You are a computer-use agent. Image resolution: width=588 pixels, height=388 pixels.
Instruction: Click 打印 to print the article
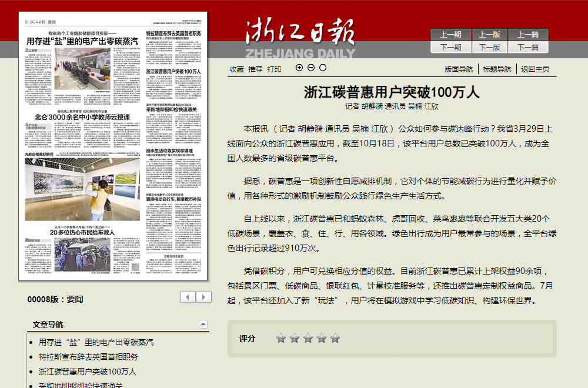[274, 69]
